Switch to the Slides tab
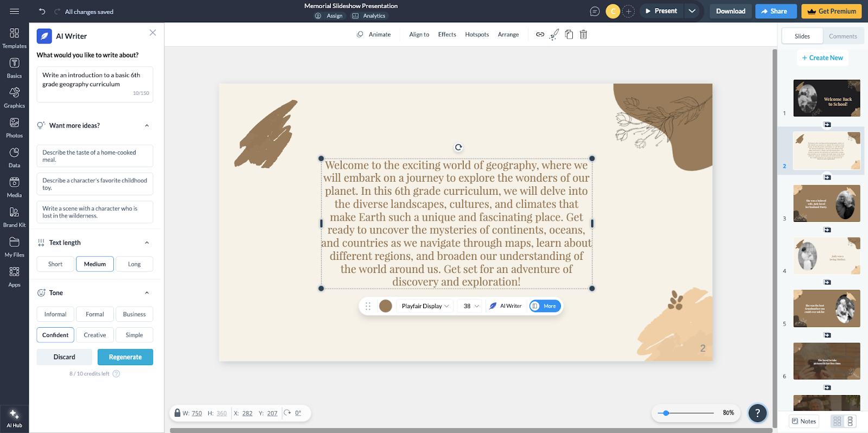Image resolution: width=868 pixels, height=433 pixels. pyautogui.click(x=802, y=36)
